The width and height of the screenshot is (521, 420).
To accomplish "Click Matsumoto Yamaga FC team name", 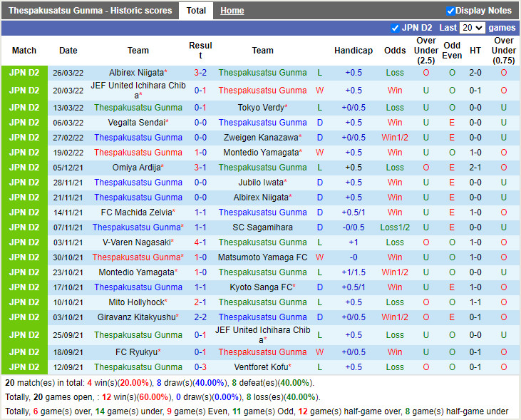I will tap(262, 257).
